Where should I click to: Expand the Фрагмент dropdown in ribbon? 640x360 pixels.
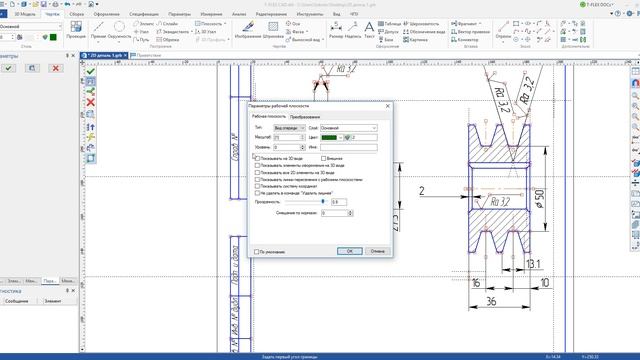pos(480,24)
